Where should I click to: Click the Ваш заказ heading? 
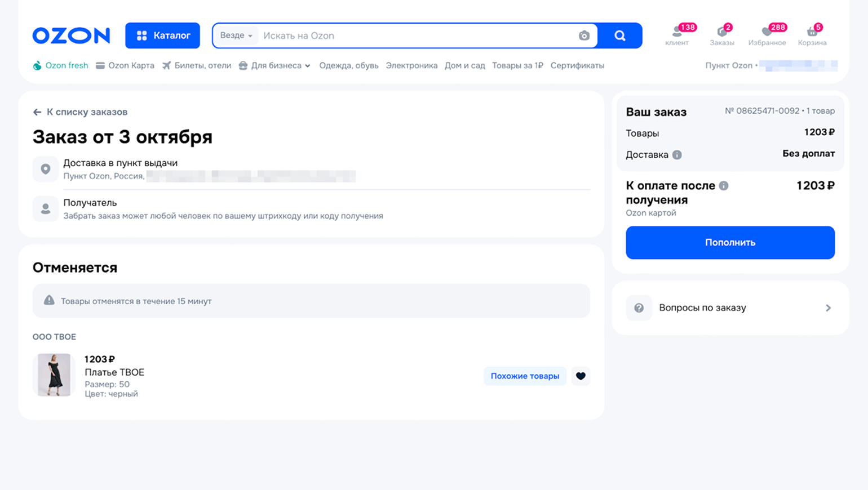tap(656, 112)
